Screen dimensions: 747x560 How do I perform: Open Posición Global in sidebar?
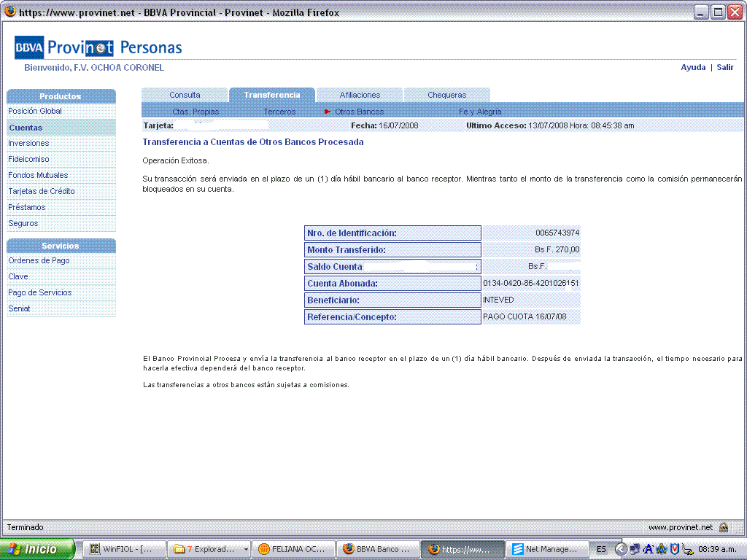pos(35,111)
